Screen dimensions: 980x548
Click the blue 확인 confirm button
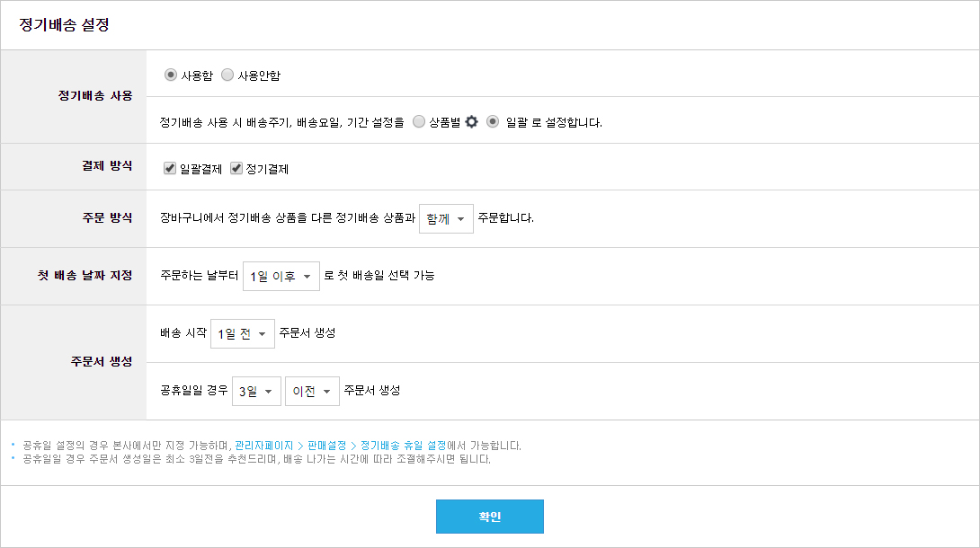[x=490, y=517]
